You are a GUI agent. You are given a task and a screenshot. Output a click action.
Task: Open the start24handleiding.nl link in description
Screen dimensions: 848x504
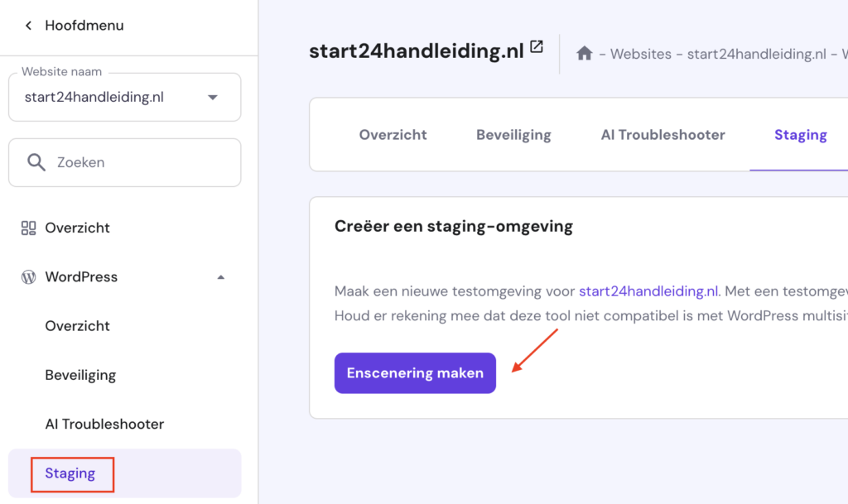click(x=648, y=291)
